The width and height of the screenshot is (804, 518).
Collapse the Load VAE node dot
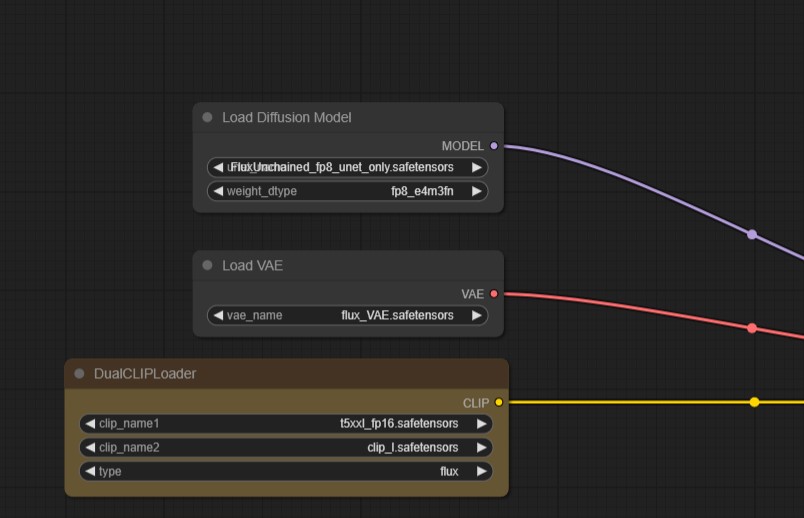coord(208,266)
